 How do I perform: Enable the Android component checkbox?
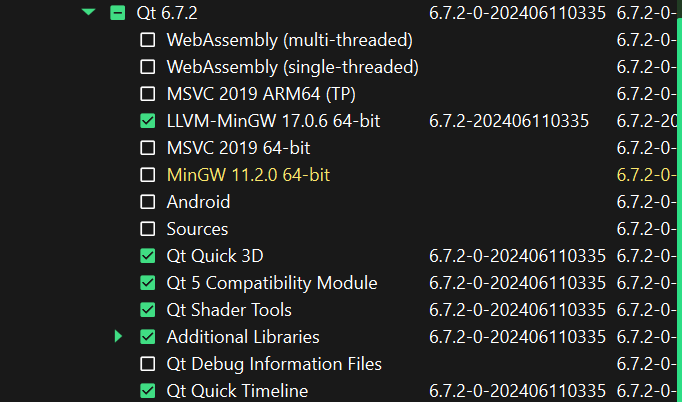(x=148, y=202)
